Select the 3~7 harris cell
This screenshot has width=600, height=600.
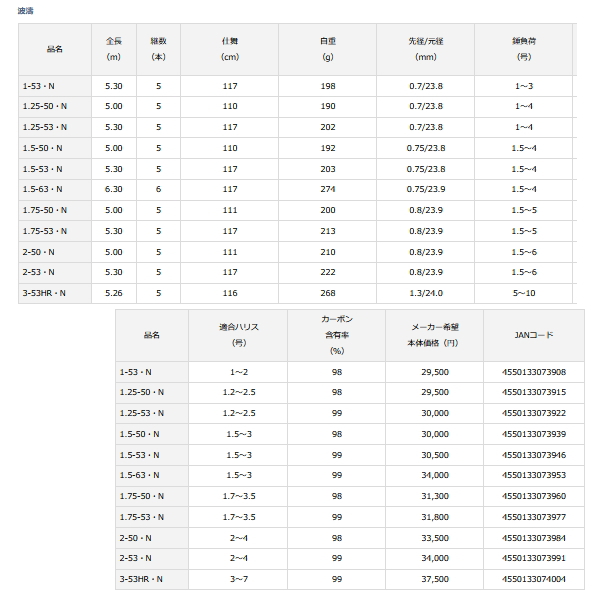(239, 579)
